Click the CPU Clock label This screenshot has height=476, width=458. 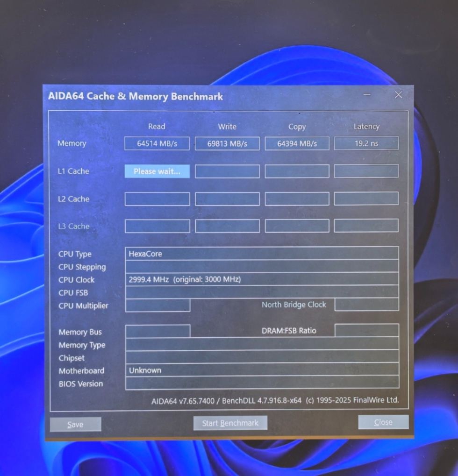(77, 280)
